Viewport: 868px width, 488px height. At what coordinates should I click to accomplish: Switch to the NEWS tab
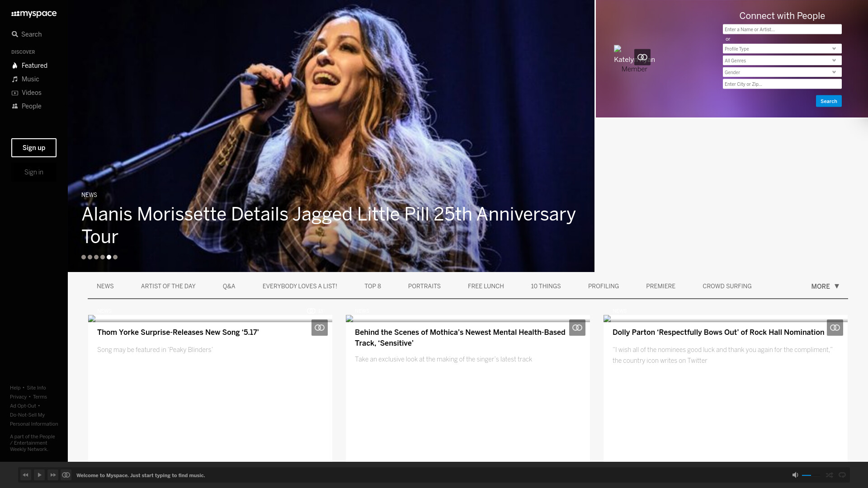coord(105,286)
